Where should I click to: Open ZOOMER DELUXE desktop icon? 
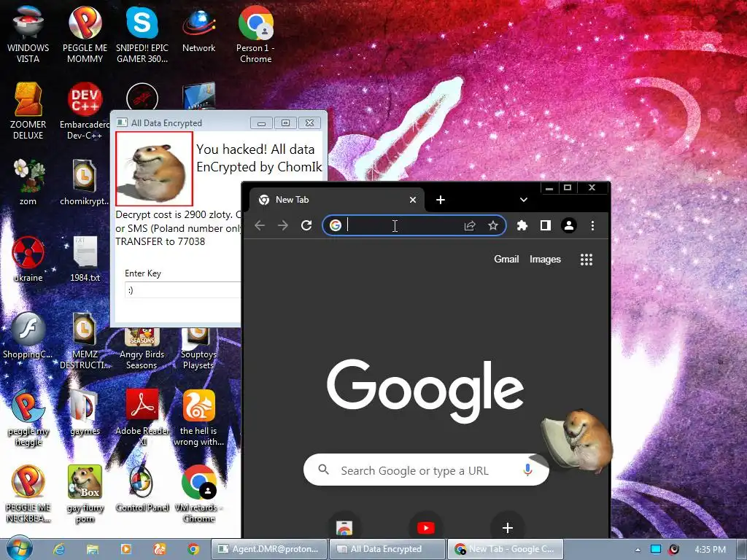pyautogui.click(x=28, y=111)
